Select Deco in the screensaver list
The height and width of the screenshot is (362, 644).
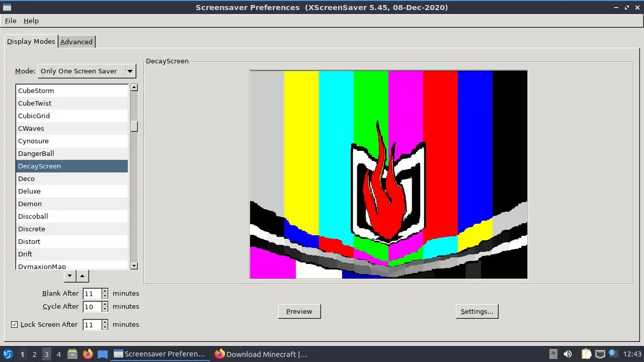coord(72,178)
